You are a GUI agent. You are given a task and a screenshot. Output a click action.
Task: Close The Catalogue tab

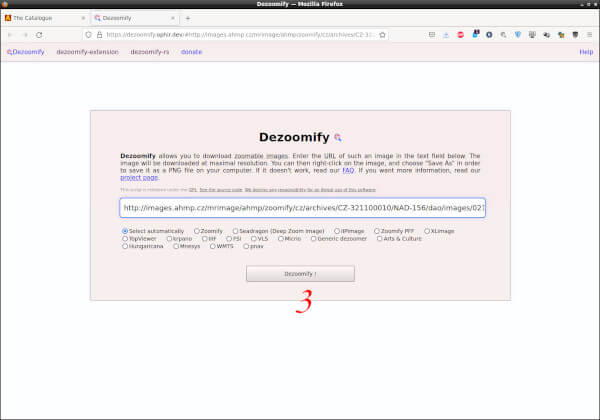point(83,18)
